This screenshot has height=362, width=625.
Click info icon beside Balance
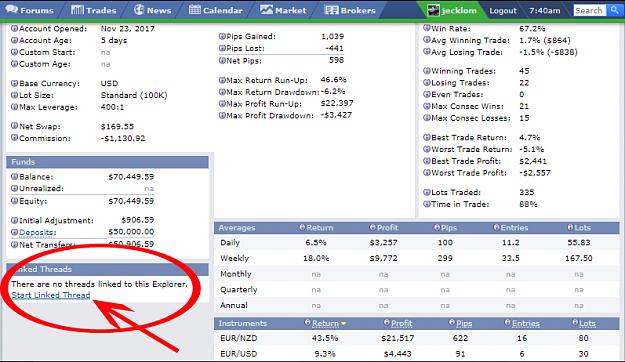pyautogui.click(x=14, y=177)
